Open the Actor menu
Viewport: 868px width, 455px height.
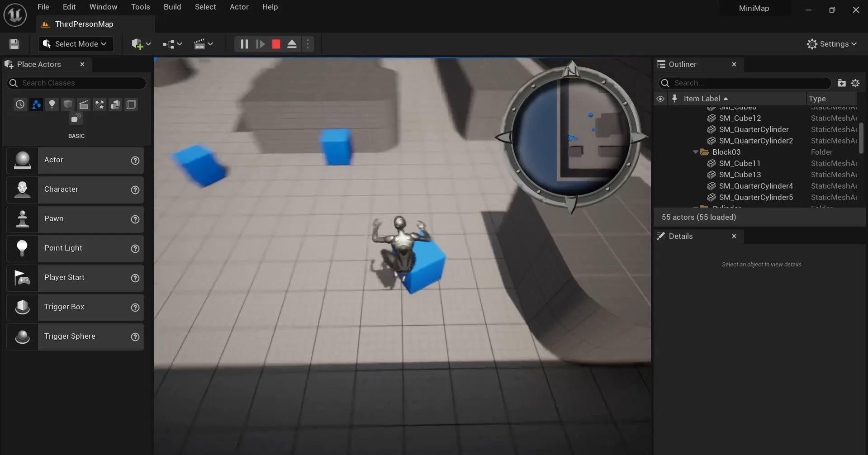pyautogui.click(x=239, y=7)
